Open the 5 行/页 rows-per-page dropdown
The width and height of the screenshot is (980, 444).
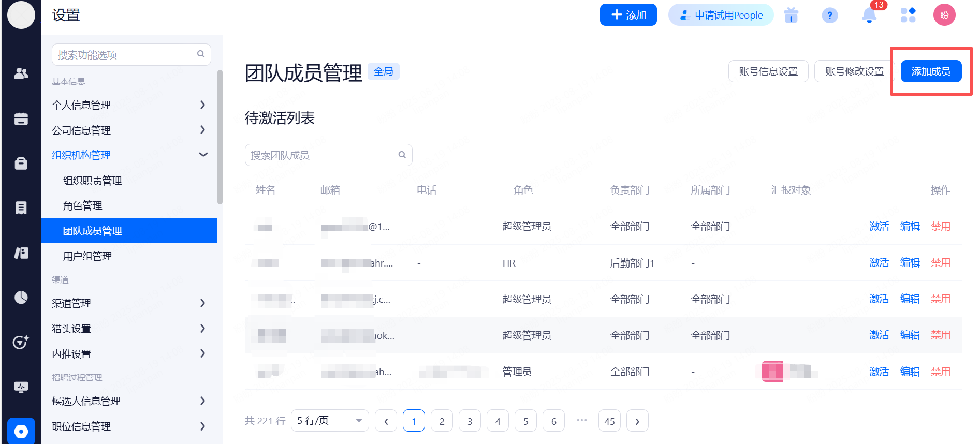tap(329, 421)
